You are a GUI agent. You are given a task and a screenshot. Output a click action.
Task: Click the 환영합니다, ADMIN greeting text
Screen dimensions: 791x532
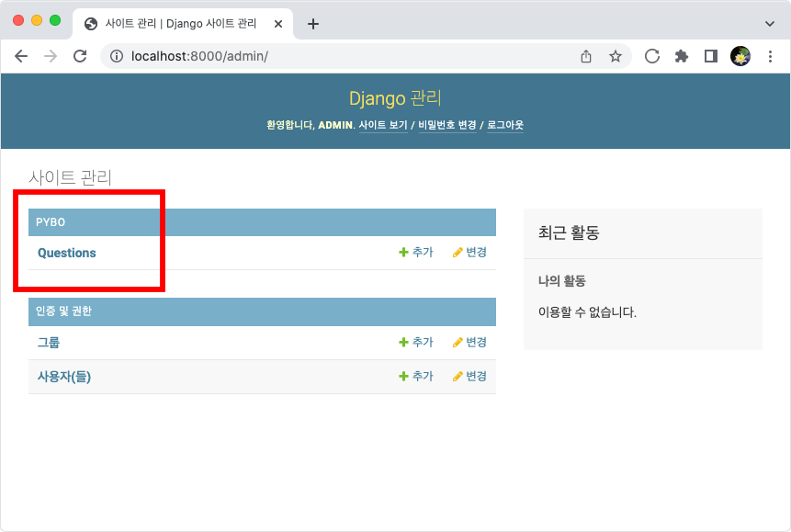[311, 125]
